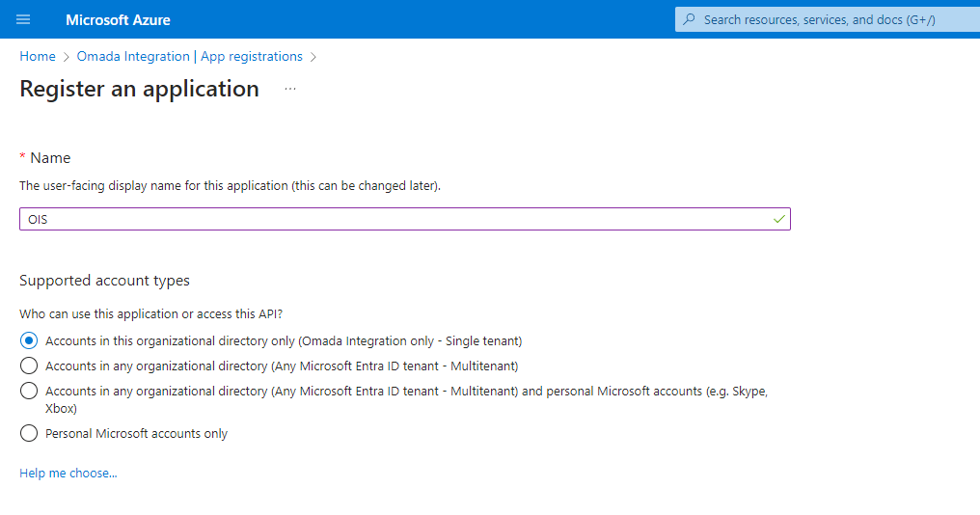Click the required Name label
Image resolution: width=980 pixels, height=515 pixels.
(x=45, y=158)
